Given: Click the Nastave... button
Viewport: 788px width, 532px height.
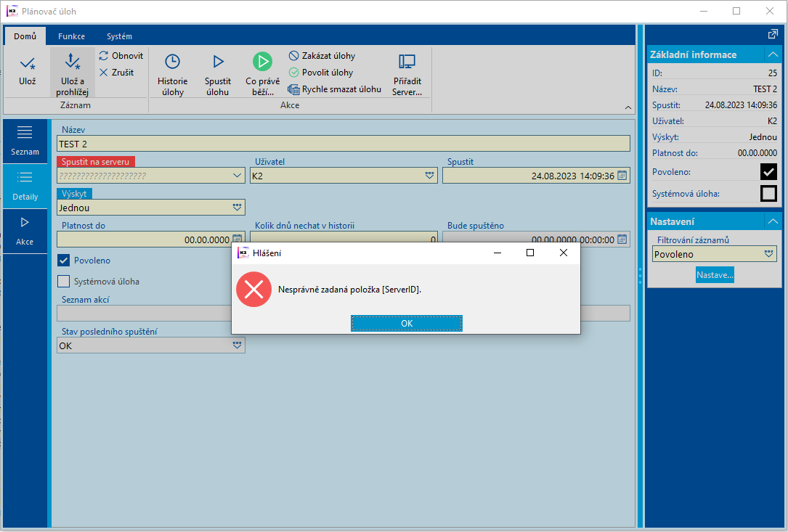Looking at the screenshot, I should pos(715,275).
